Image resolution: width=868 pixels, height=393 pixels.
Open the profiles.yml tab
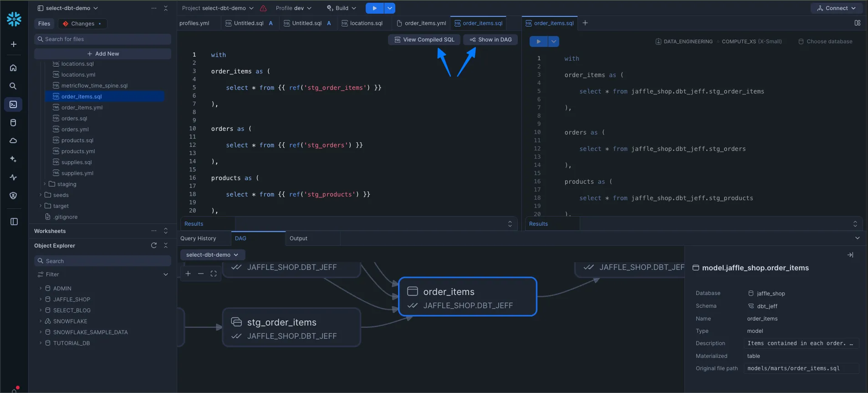point(194,23)
